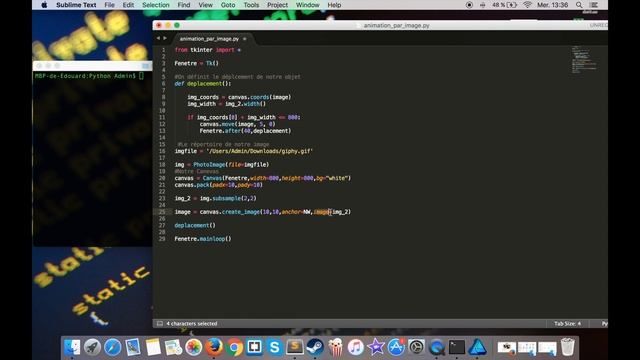Click the Wi-Fi status icon
This screenshot has width=640, height=360.
click(x=527, y=5)
